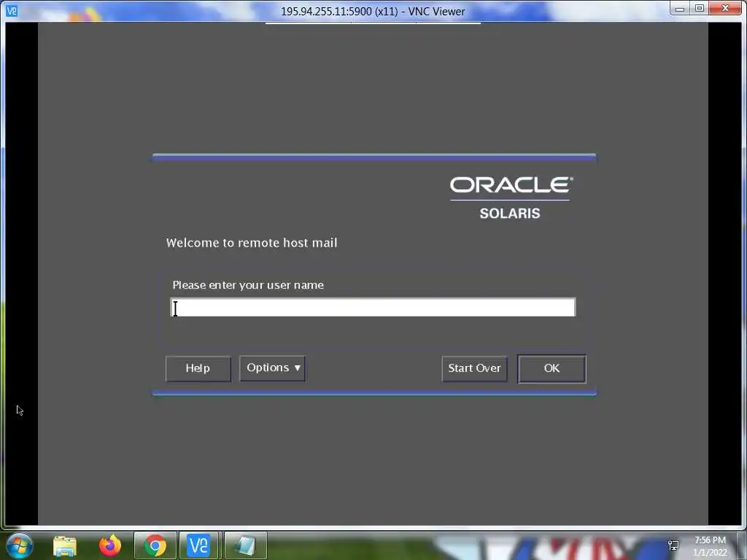Launch Firefox from the taskbar
This screenshot has height=560, width=747.
click(110, 545)
